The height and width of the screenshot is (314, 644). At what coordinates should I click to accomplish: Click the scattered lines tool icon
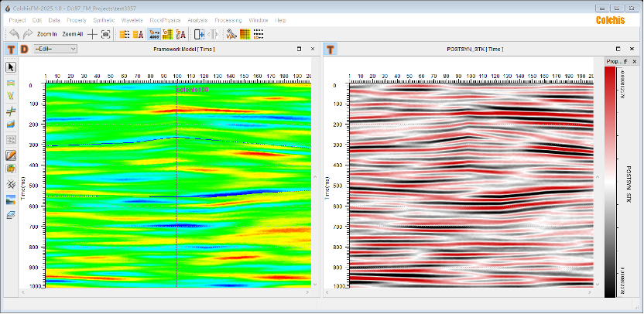(11, 184)
